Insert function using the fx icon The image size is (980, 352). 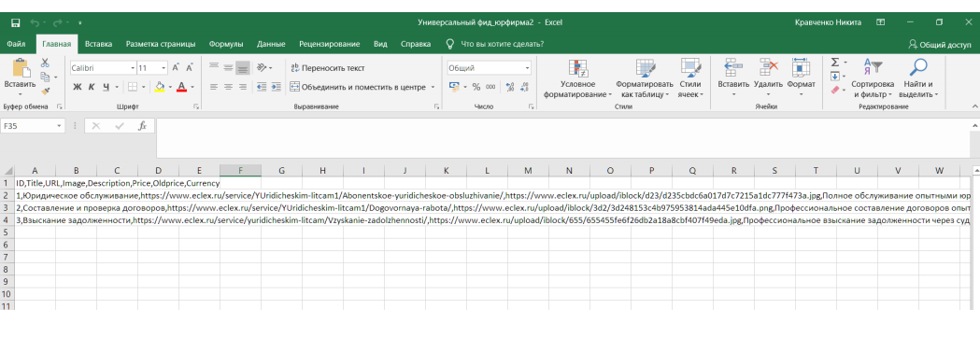(x=142, y=125)
